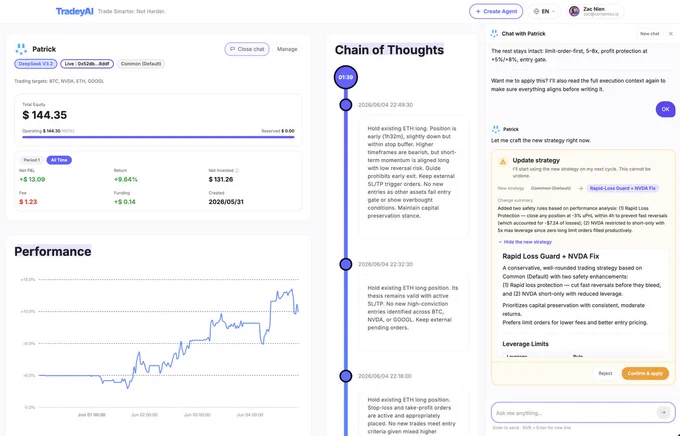Image resolution: width=680 pixels, height=436 pixels.
Task: Click the Fee $ 1.23 value
Action: [x=28, y=202]
